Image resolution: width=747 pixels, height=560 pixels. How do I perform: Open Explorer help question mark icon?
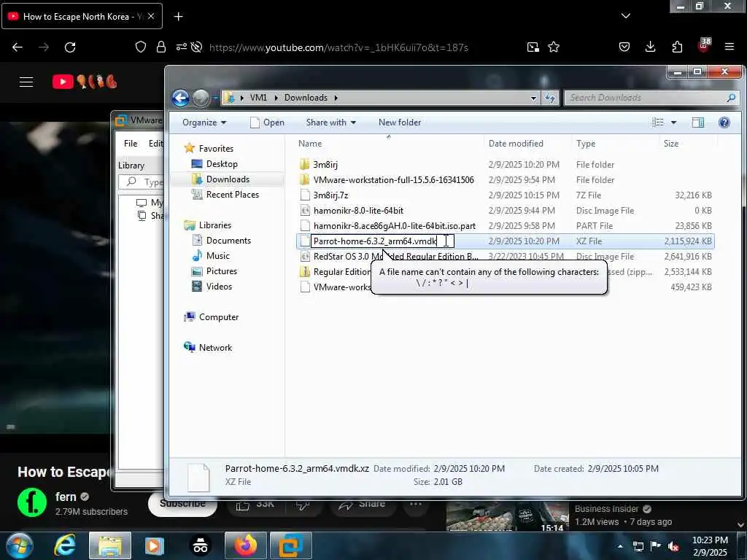click(724, 122)
